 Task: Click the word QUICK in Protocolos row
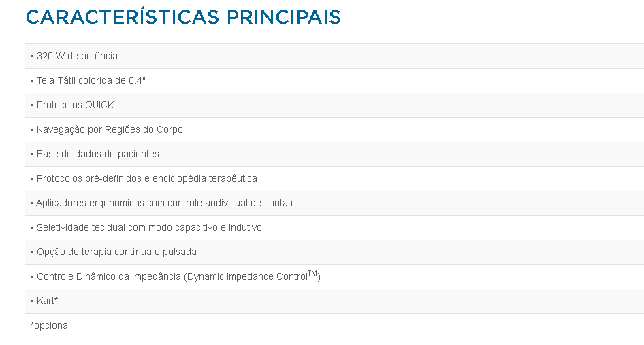(99, 105)
